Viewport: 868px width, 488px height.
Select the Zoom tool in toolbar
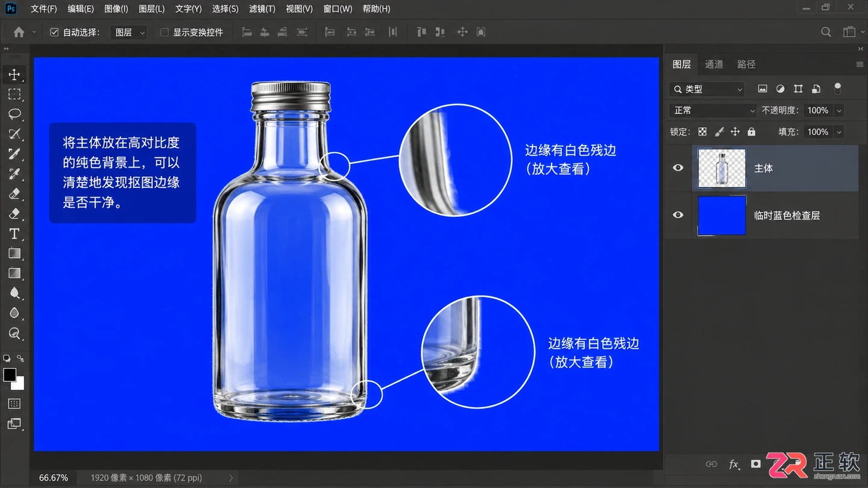coord(14,333)
